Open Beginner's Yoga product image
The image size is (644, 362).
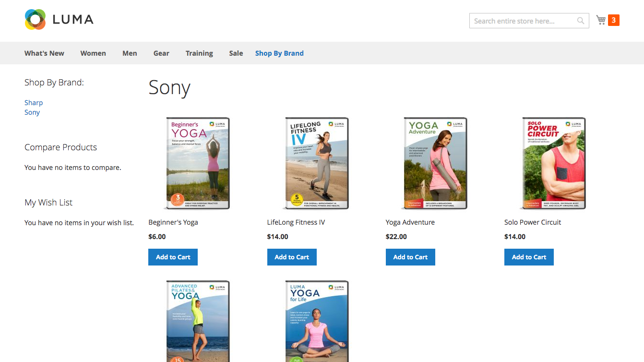197,163
